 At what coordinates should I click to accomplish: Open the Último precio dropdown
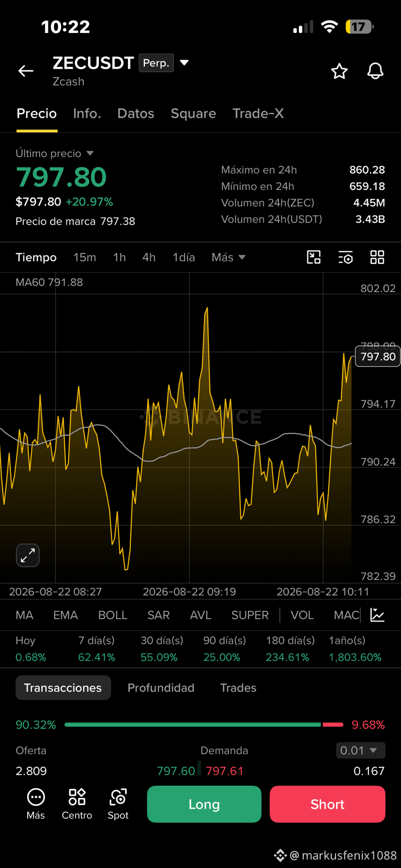(54, 154)
